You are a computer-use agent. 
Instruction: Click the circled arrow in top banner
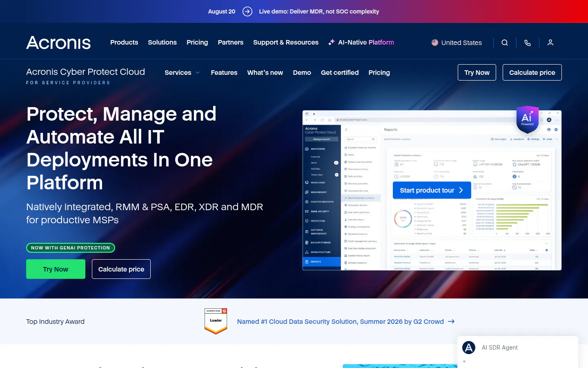pyautogui.click(x=247, y=11)
